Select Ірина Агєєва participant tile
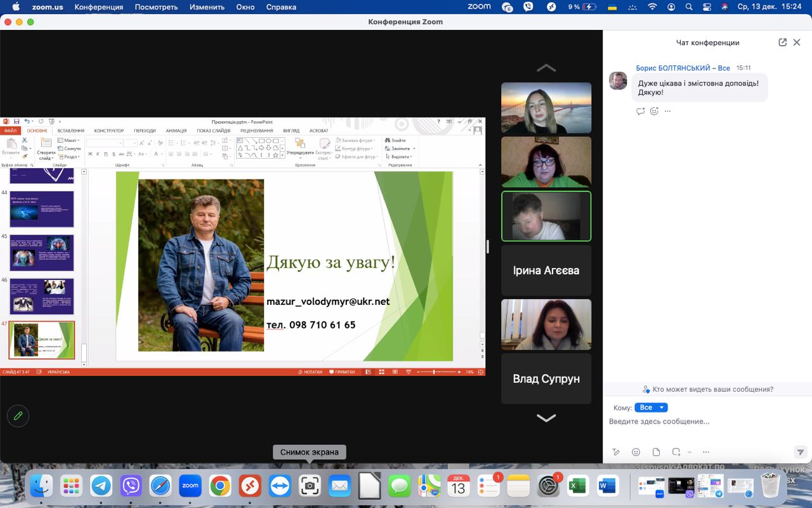Viewport: 812px width, 508px height. coord(546,271)
